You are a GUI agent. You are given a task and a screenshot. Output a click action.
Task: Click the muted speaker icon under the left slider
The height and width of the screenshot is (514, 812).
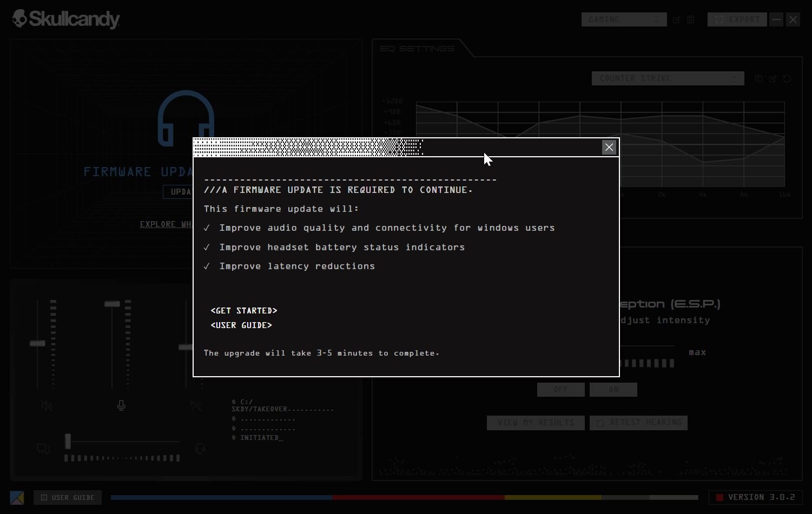(47, 405)
